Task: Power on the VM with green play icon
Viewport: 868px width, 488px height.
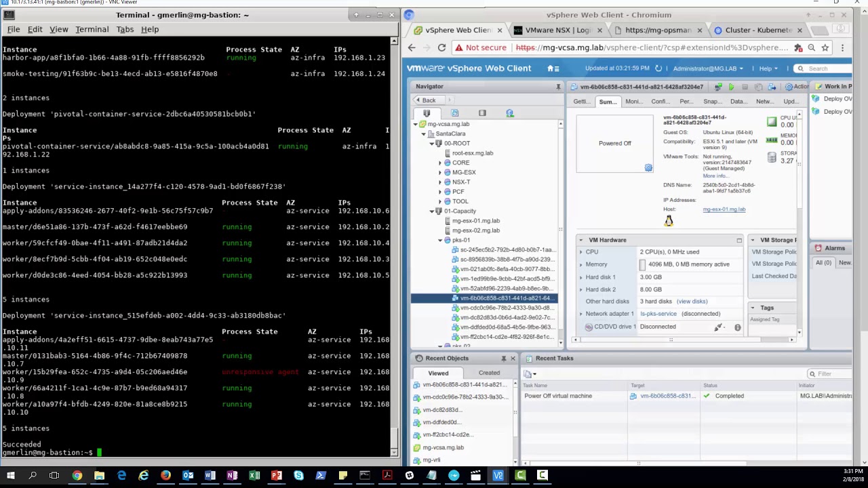Action: tap(731, 87)
